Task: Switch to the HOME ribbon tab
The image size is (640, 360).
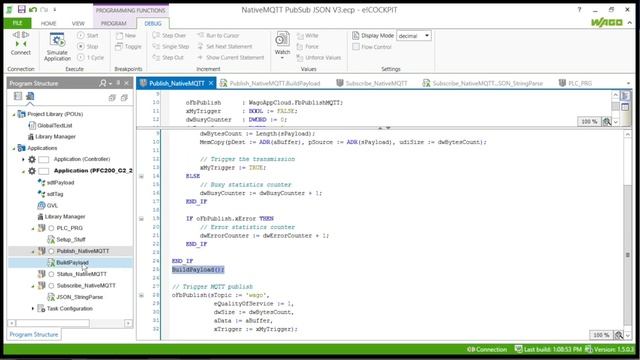Action: 48,24
